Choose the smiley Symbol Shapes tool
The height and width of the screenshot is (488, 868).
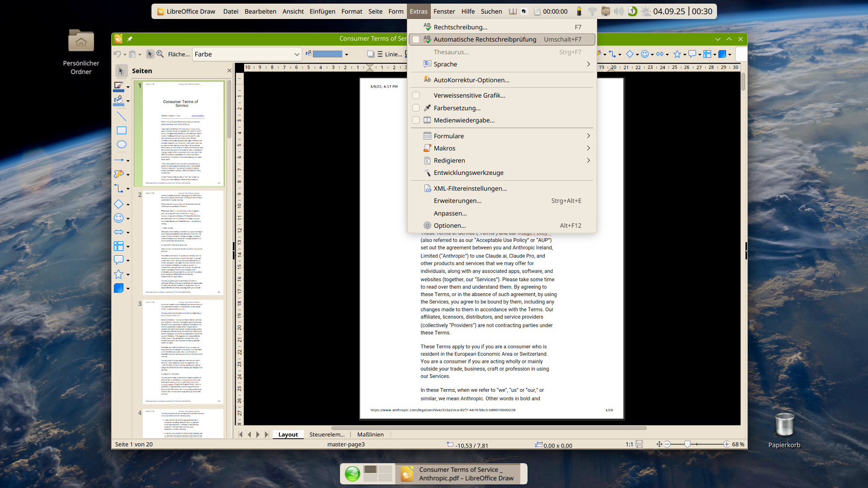[118, 218]
